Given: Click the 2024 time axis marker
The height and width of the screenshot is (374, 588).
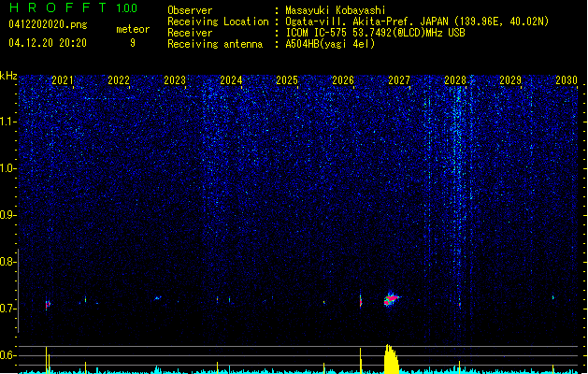Looking at the screenshot, I should [x=231, y=80].
